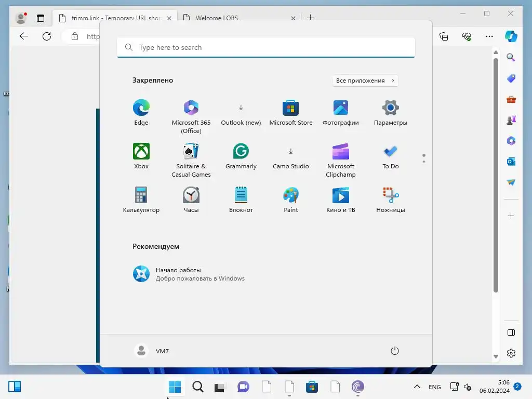
Task: Open notification center badge
Action: tap(517, 386)
